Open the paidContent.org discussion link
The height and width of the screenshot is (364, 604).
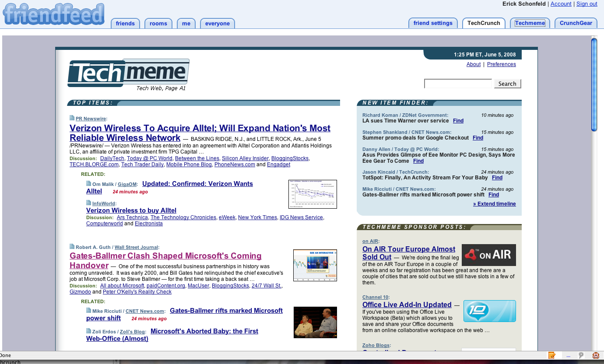click(x=166, y=286)
